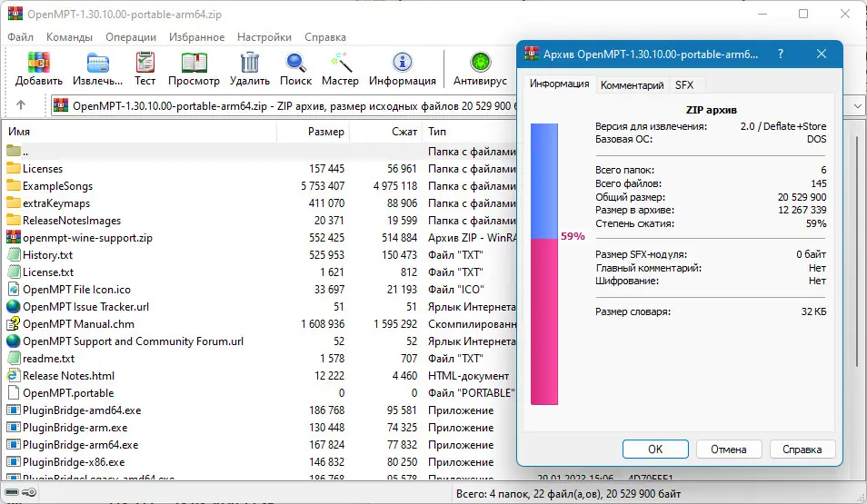Click the WinRAR icon in main title bar
Image resolution: width=867 pixels, height=504 pixels.
click(15, 14)
